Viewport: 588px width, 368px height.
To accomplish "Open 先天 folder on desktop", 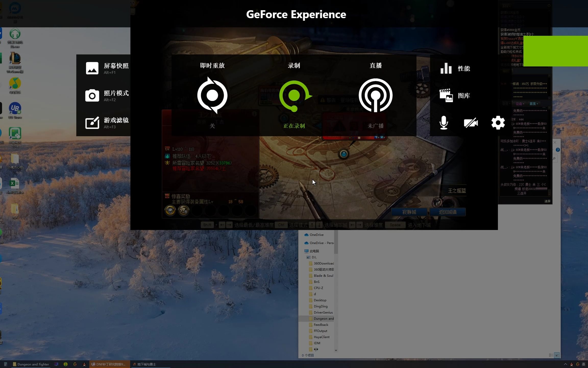I will point(15,211).
